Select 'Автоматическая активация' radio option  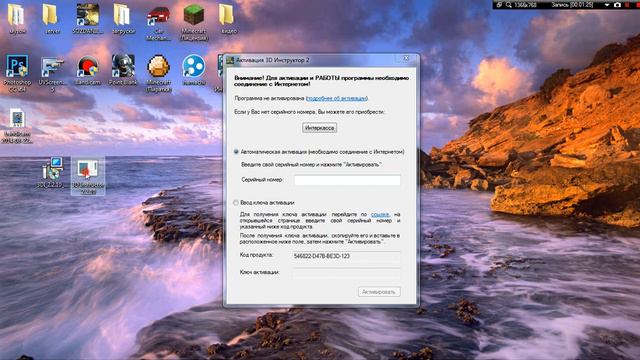point(236,152)
